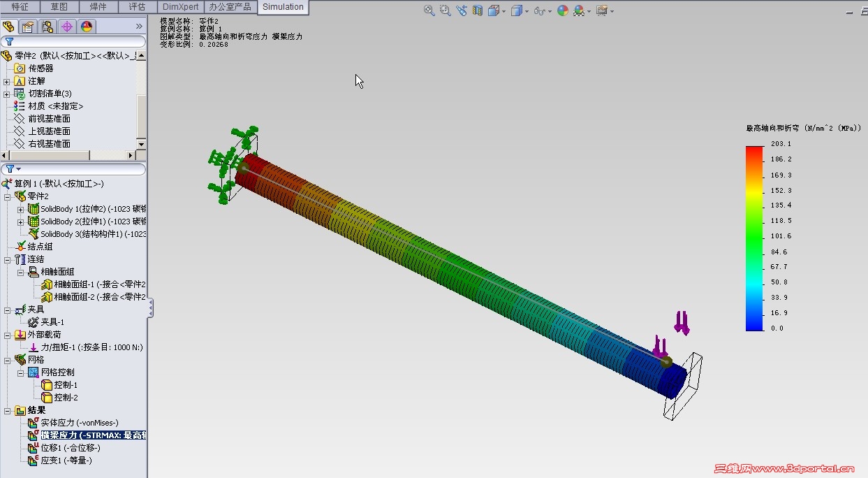Click the front plane icon 前视基准面
The width and height of the screenshot is (868, 478).
[x=20, y=119]
